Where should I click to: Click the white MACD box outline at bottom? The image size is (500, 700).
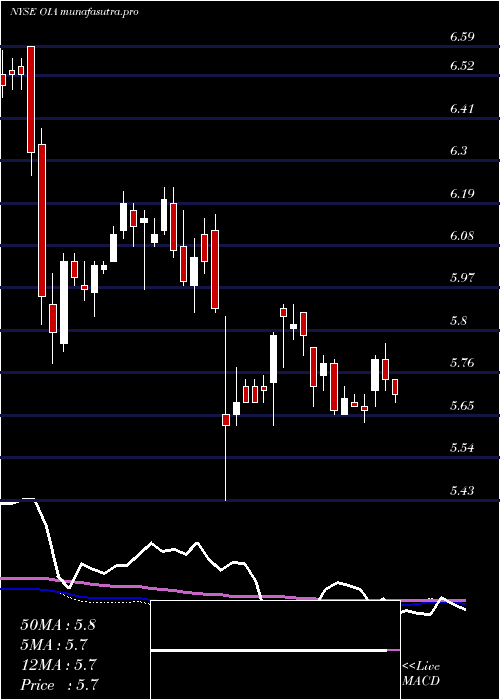(275, 650)
